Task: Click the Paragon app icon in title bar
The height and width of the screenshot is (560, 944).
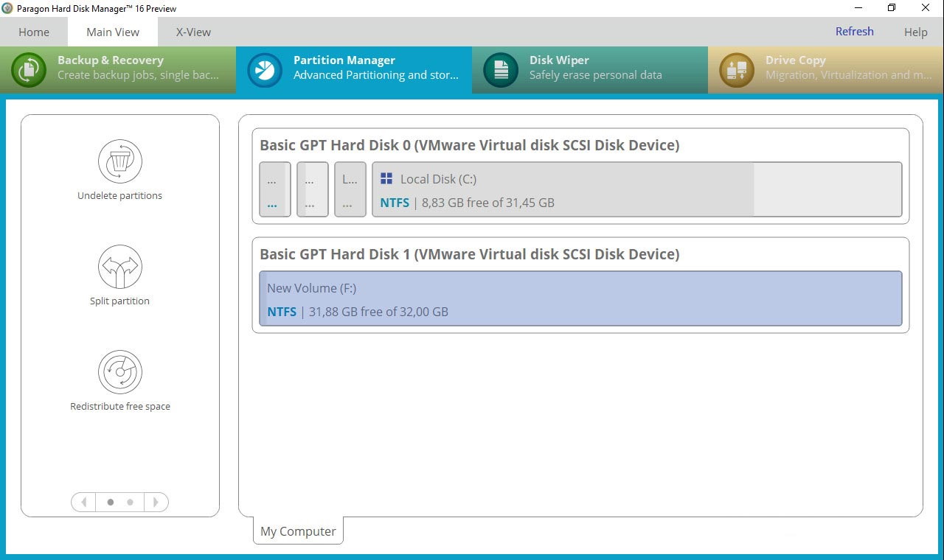Action: [x=7, y=8]
